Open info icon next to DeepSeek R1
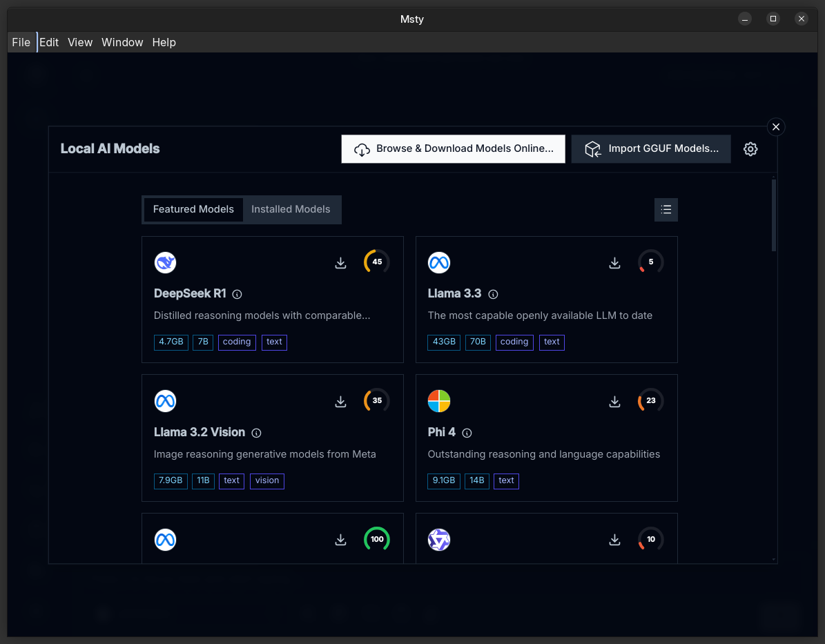The width and height of the screenshot is (825, 644). (237, 294)
